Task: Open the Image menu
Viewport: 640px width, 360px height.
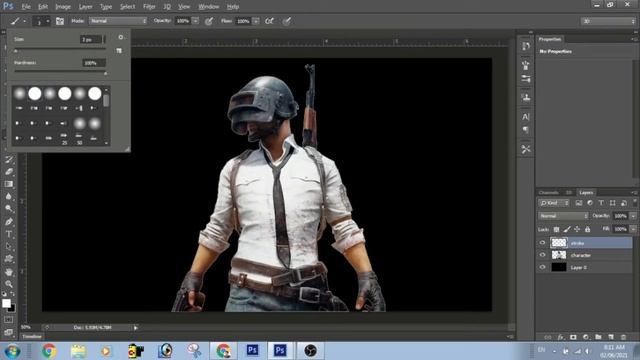Action: [x=63, y=7]
